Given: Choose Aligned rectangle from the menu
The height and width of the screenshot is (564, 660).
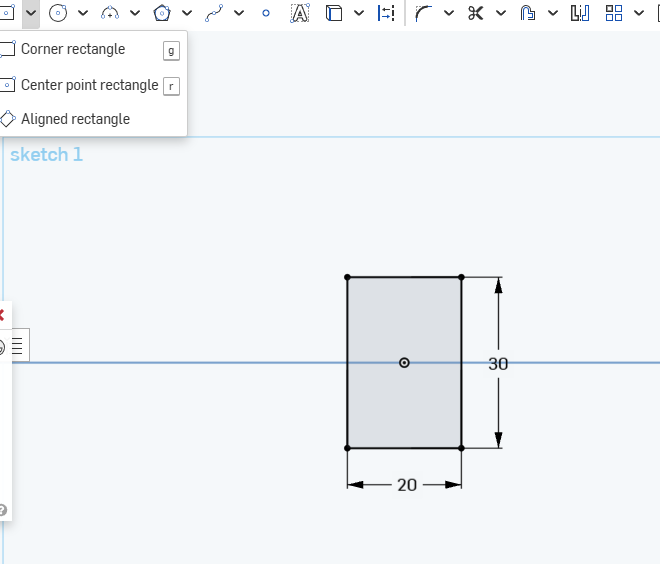Looking at the screenshot, I should (x=75, y=119).
